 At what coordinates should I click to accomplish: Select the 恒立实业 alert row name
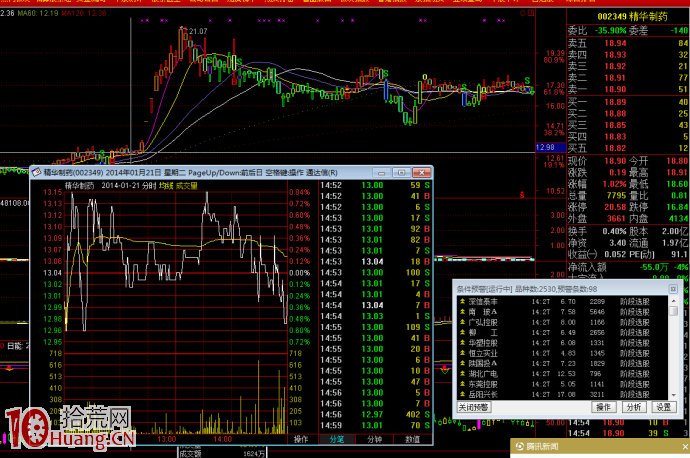coord(483,353)
